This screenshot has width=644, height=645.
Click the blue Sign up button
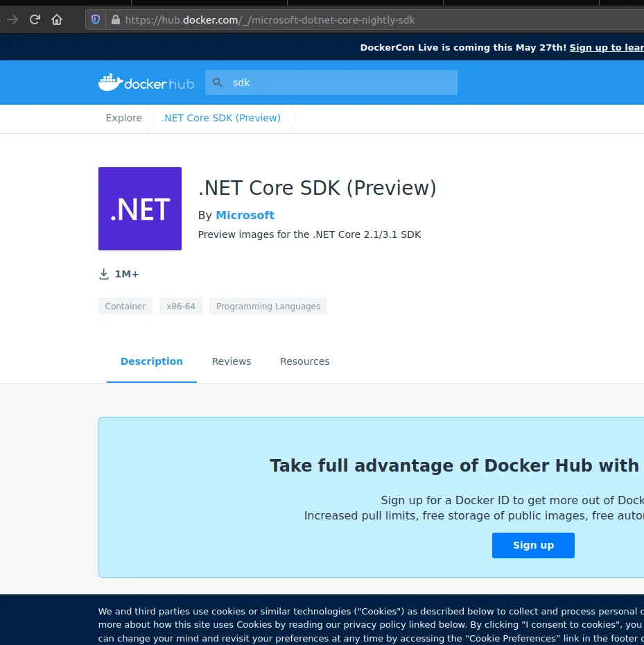(533, 545)
